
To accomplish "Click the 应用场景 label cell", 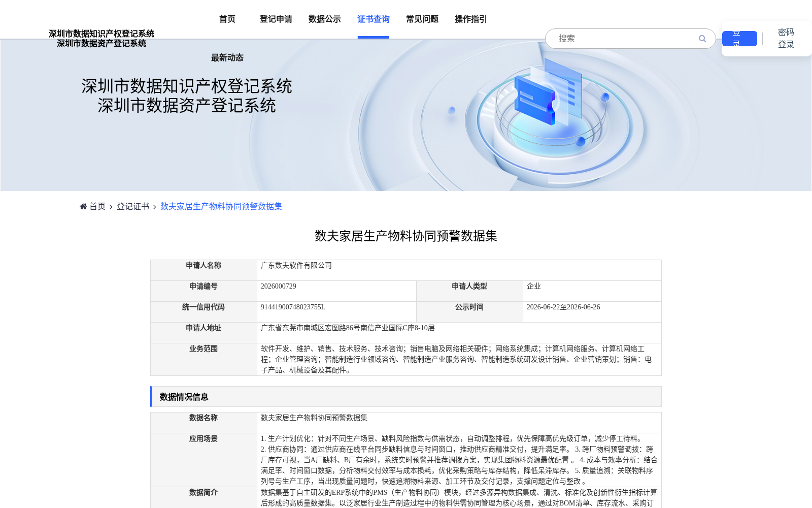I will (204, 460).
